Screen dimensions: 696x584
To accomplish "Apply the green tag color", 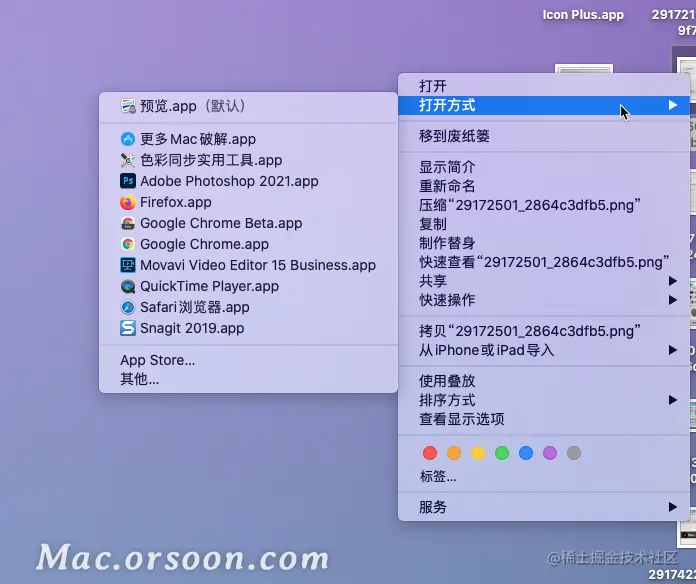I will (x=502, y=453).
